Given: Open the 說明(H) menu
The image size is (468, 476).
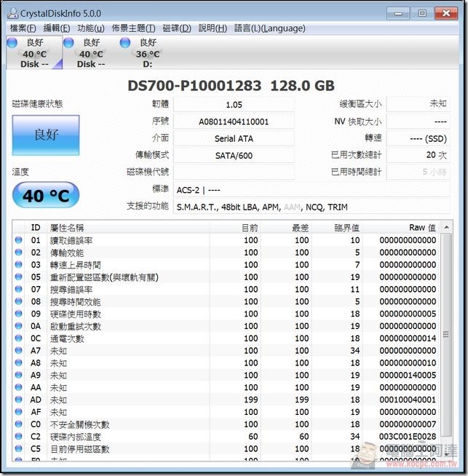Looking at the screenshot, I should click(213, 28).
